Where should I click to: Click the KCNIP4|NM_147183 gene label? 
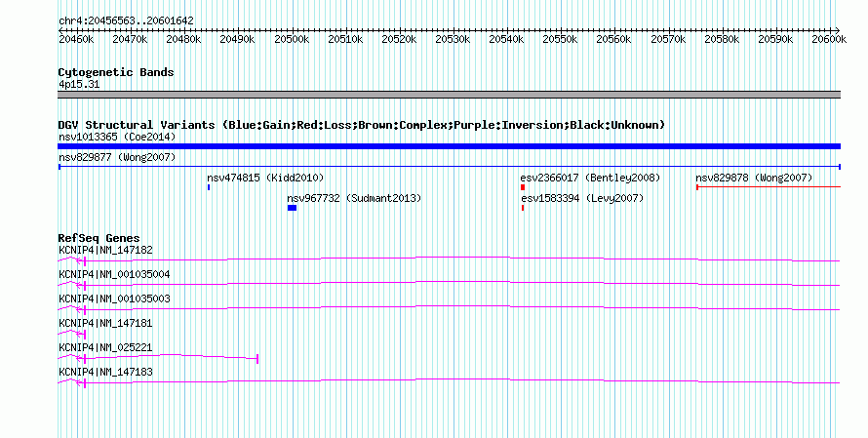tap(105, 372)
